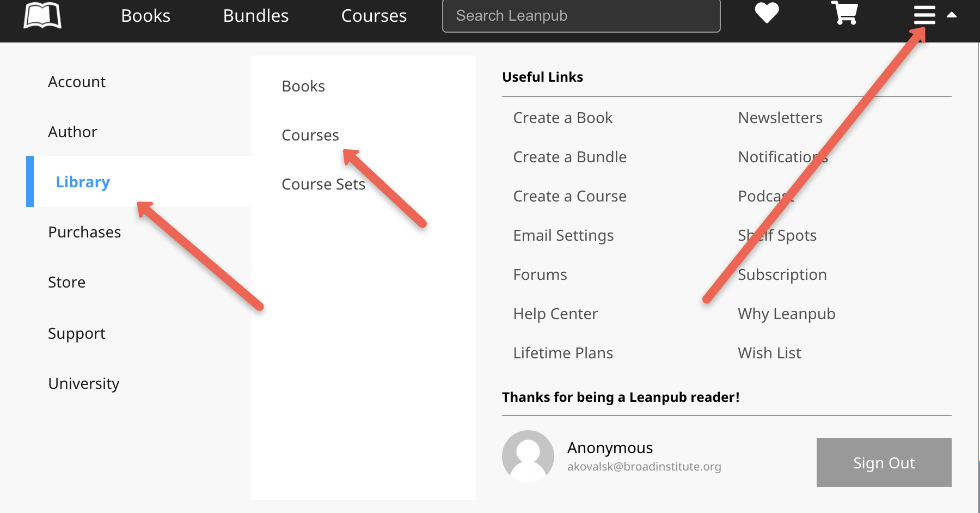The image size is (980, 513).
Task: Click in the Search Leanpub field
Action: pos(581,16)
